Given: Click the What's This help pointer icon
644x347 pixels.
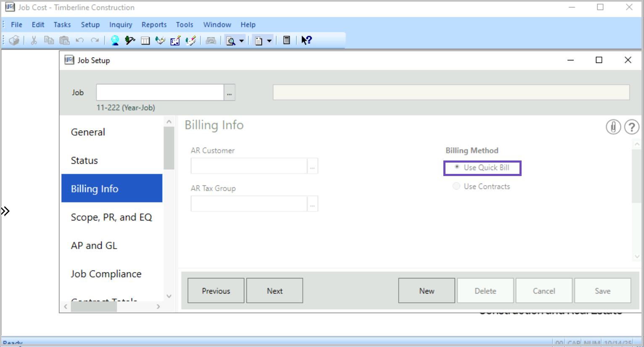Looking at the screenshot, I should coord(306,40).
